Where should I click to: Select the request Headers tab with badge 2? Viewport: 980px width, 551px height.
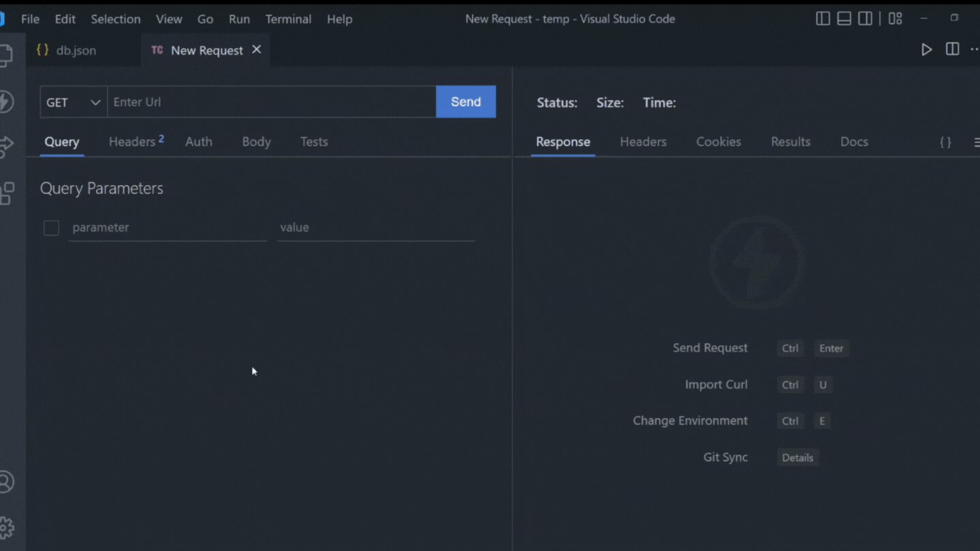pyautogui.click(x=136, y=141)
